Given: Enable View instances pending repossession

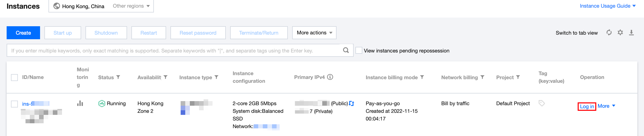Looking at the screenshot, I should 359,50.
